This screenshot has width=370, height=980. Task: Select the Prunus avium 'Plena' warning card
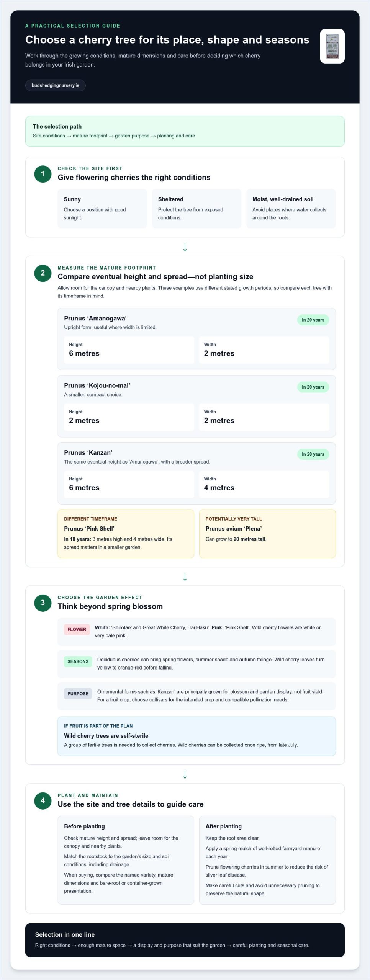point(267,534)
